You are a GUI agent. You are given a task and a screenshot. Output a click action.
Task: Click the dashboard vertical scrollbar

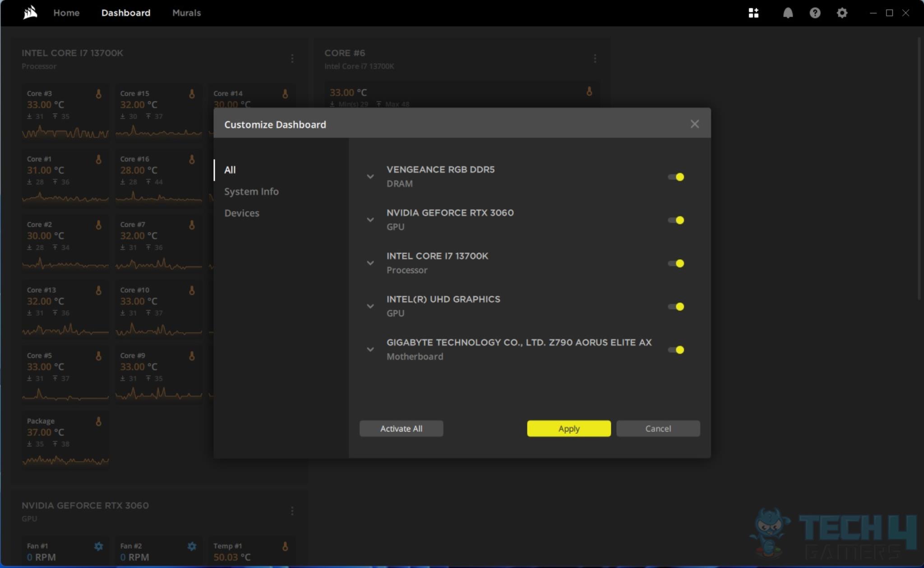[x=919, y=169]
